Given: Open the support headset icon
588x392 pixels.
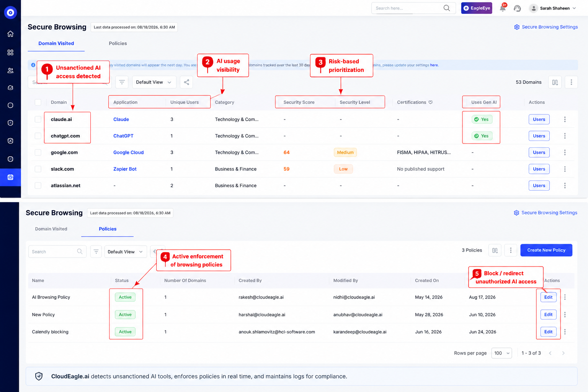Looking at the screenshot, I should pos(518,8).
